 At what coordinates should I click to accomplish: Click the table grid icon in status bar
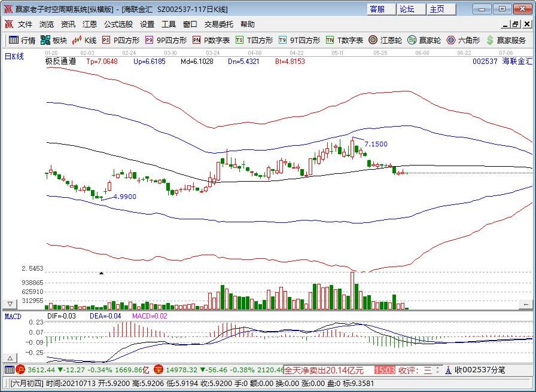10,369
